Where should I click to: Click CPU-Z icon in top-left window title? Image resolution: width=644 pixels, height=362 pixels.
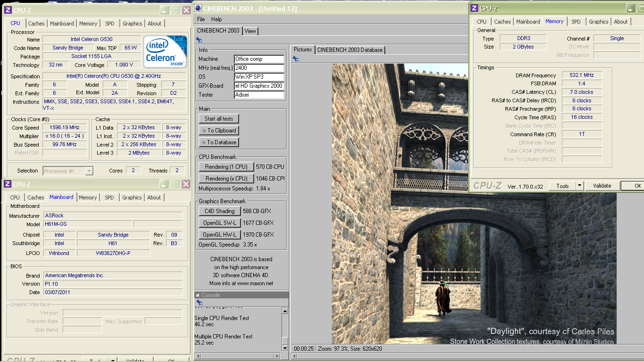pyautogui.click(x=8, y=10)
